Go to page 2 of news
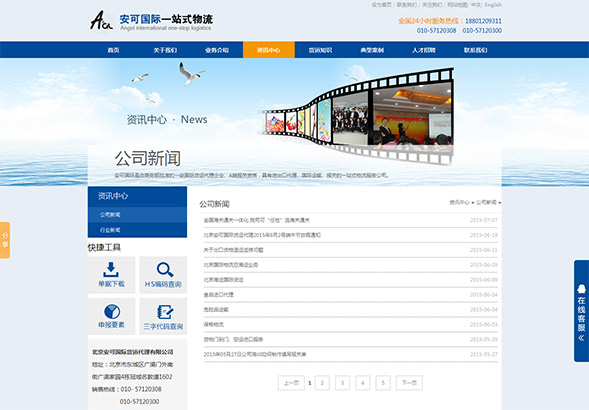The image size is (589, 410). click(x=322, y=383)
